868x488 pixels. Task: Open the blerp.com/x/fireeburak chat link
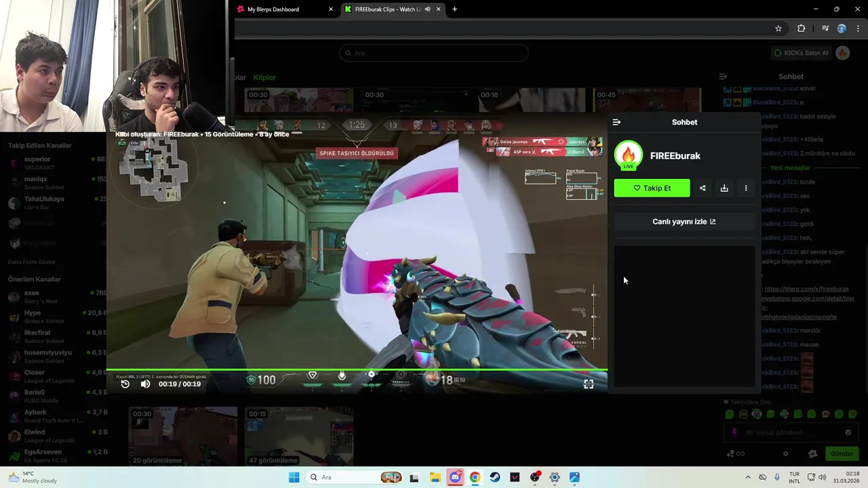pyautogui.click(x=806, y=289)
